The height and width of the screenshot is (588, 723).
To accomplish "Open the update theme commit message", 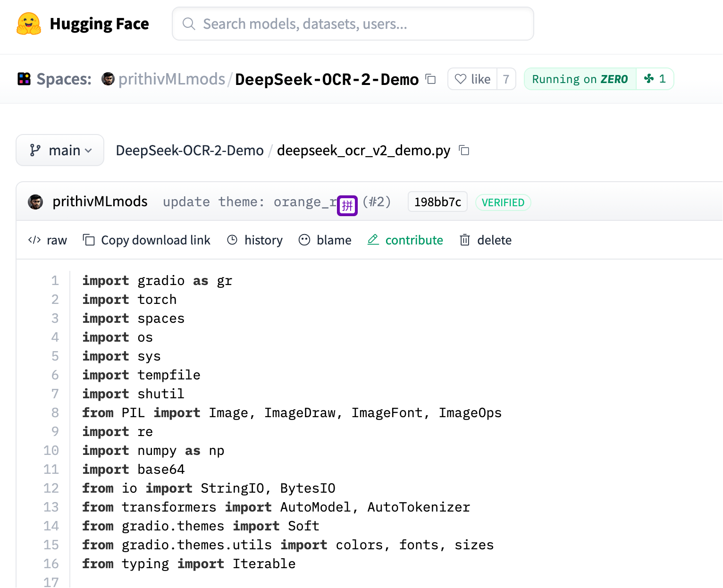I will click(x=250, y=202).
